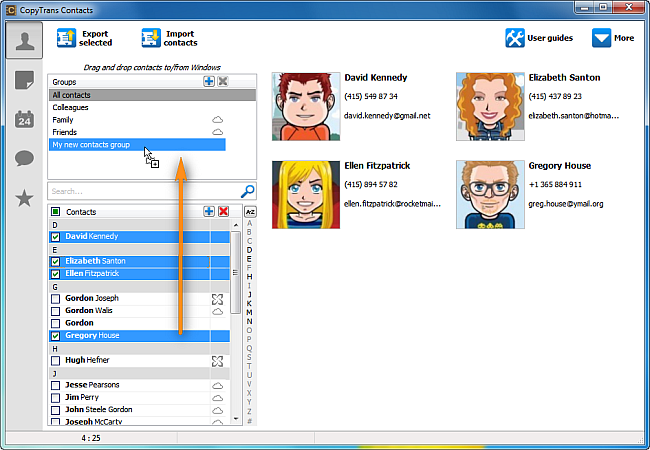Jump to letter K in alphabet index
This screenshot has height=450, width=650.
(x=249, y=303)
